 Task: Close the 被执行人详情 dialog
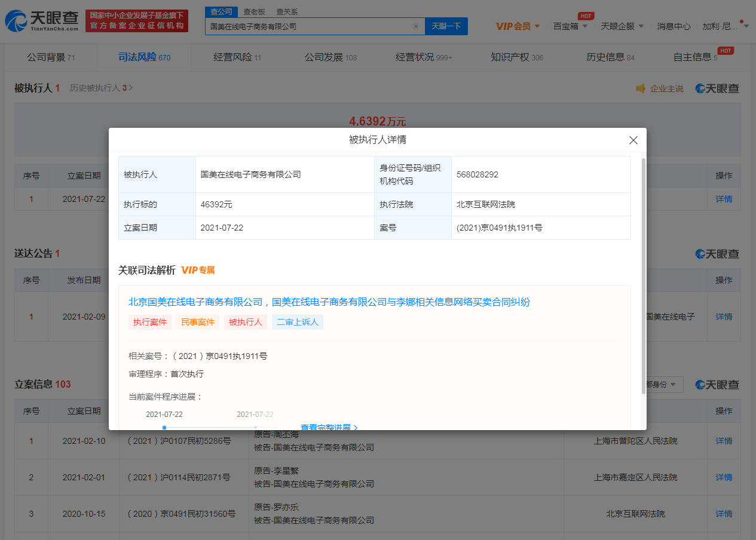(x=633, y=140)
